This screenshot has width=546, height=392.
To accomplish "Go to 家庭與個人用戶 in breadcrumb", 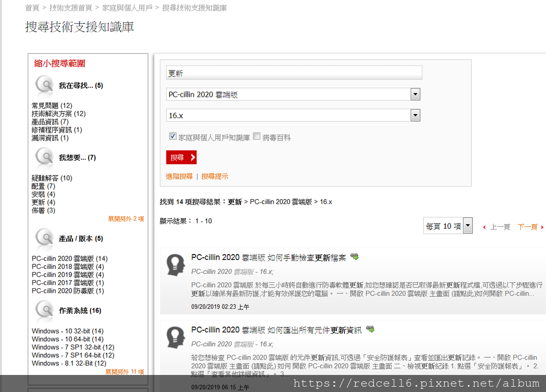I will click(x=127, y=7).
